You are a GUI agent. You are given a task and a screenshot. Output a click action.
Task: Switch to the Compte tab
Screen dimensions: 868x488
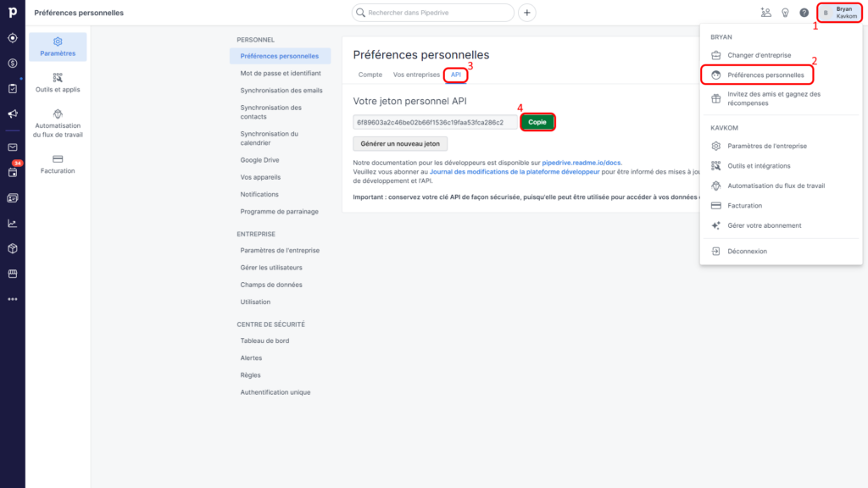pyautogui.click(x=370, y=75)
